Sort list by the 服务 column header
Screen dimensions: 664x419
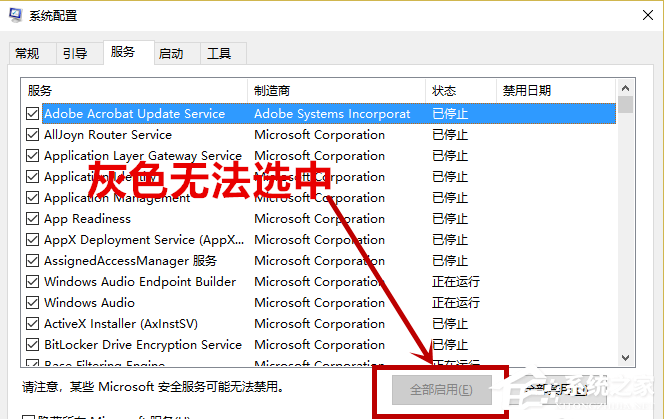pos(134,90)
